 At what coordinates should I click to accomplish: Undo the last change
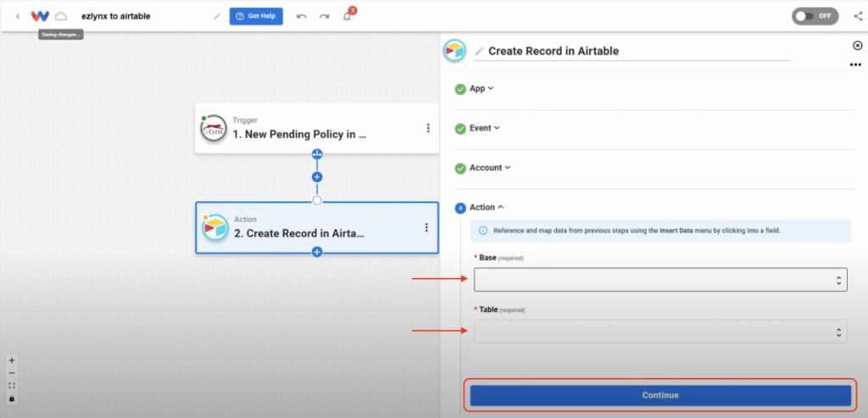click(302, 17)
